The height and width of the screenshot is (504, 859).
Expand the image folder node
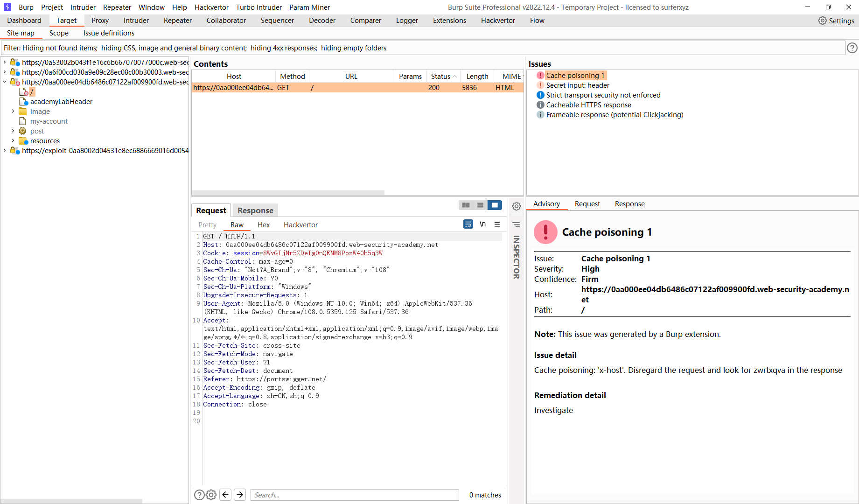coord(13,111)
